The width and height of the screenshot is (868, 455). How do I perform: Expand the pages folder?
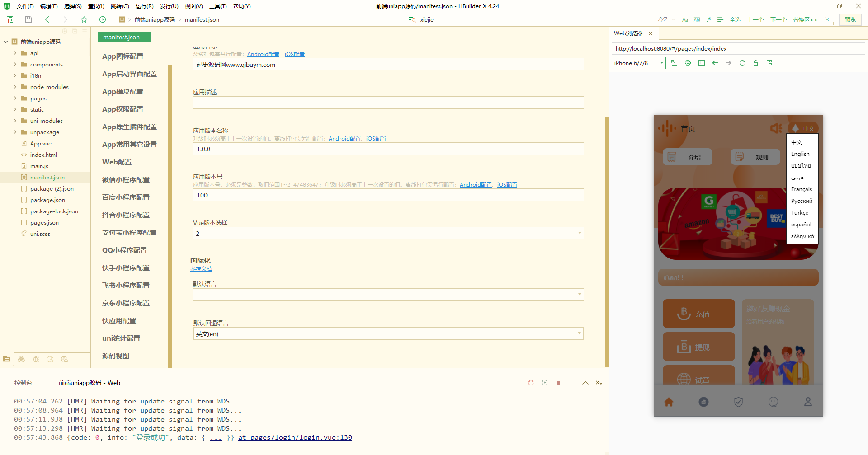15,98
